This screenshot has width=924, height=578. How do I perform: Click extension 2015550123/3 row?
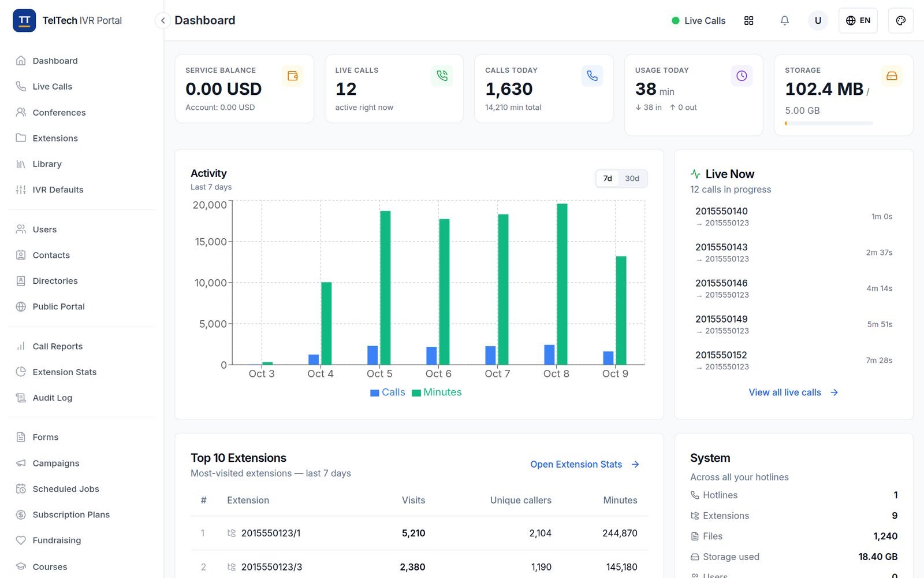[x=419, y=567]
